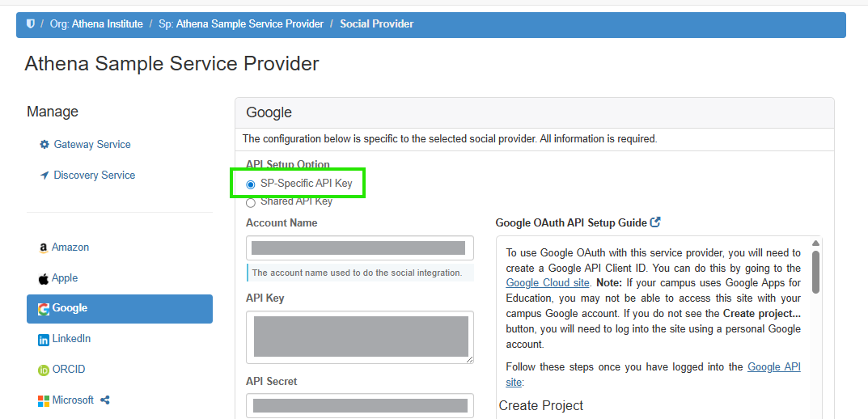Image resolution: width=868 pixels, height=419 pixels.
Task: Open the Microsoft provider in sidebar
Action: tap(73, 400)
